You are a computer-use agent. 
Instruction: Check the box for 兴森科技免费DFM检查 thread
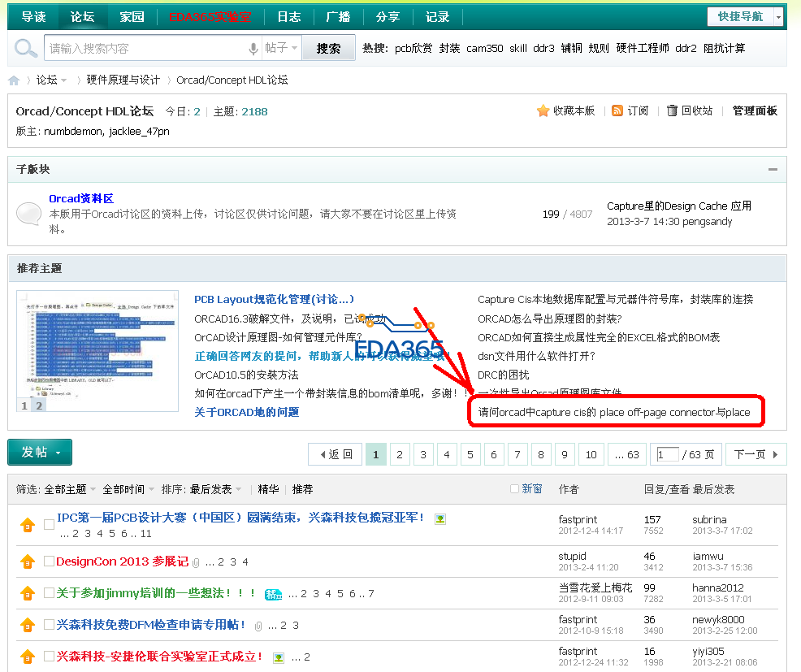pos(49,625)
